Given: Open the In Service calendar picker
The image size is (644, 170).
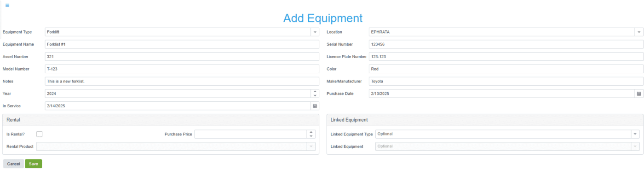Looking at the screenshot, I should [x=315, y=106].
